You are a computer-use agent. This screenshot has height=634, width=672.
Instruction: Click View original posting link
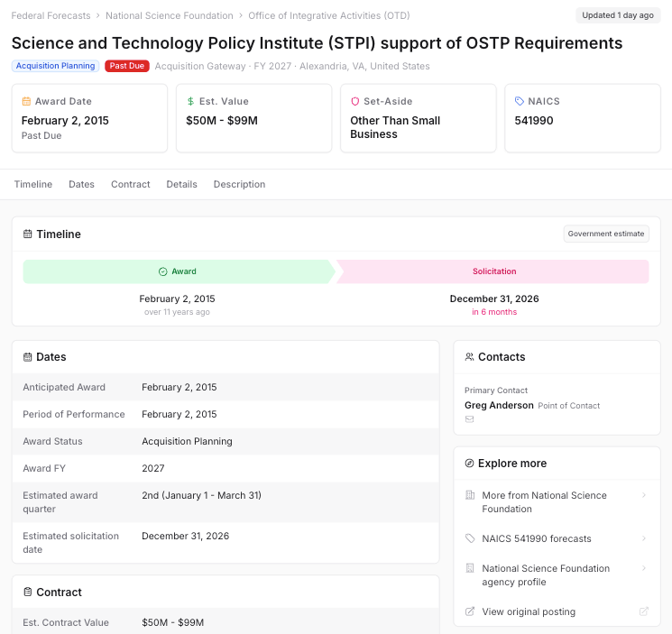(x=557, y=611)
